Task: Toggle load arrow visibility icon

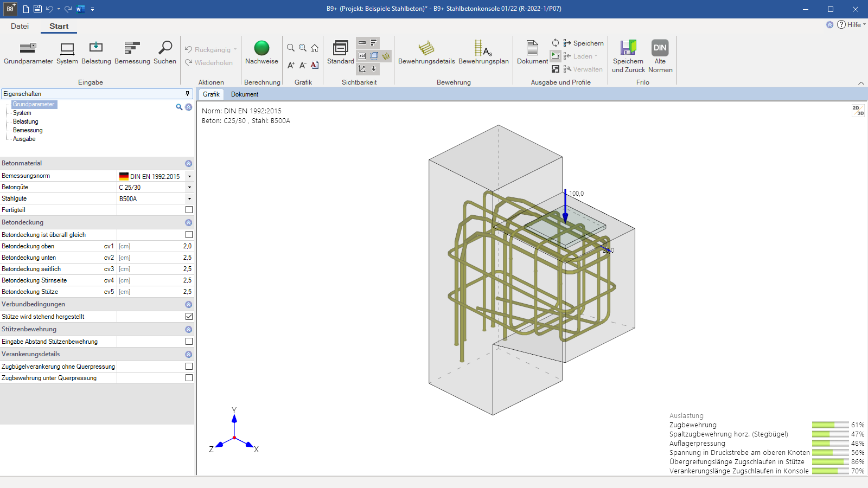Action: click(374, 69)
